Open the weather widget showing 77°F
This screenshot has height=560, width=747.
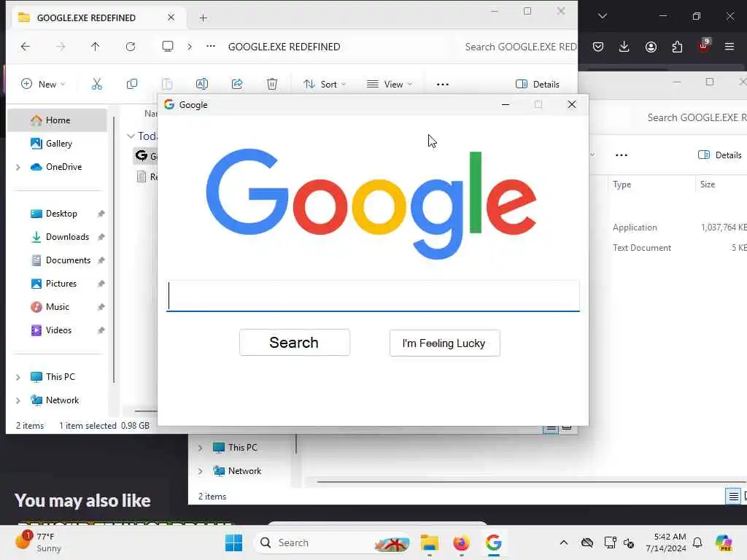[39, 542]
